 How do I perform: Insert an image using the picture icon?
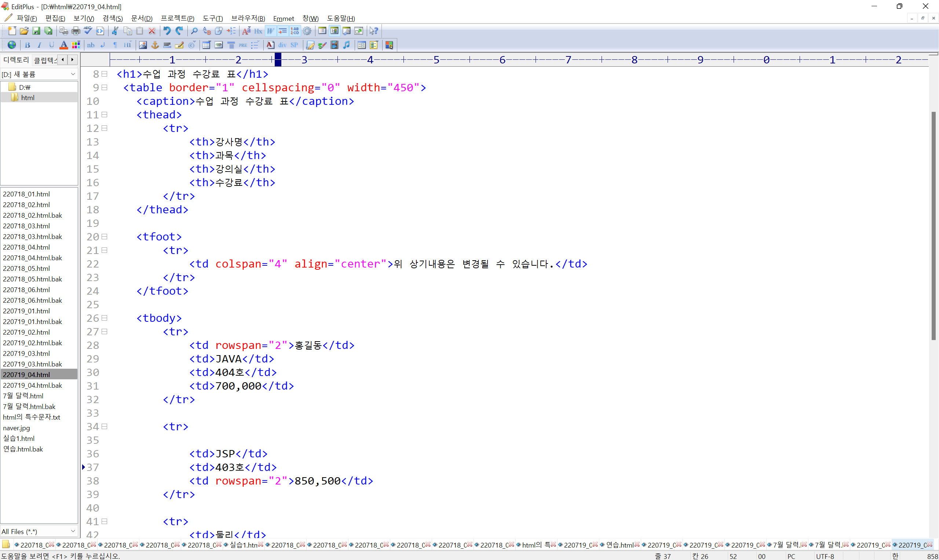pyautogui.click(x=143, y=45)
